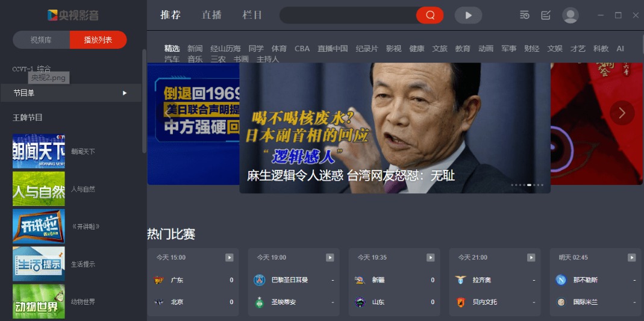
Task: Select the 经山历海 category
Action: pos(225,48)
